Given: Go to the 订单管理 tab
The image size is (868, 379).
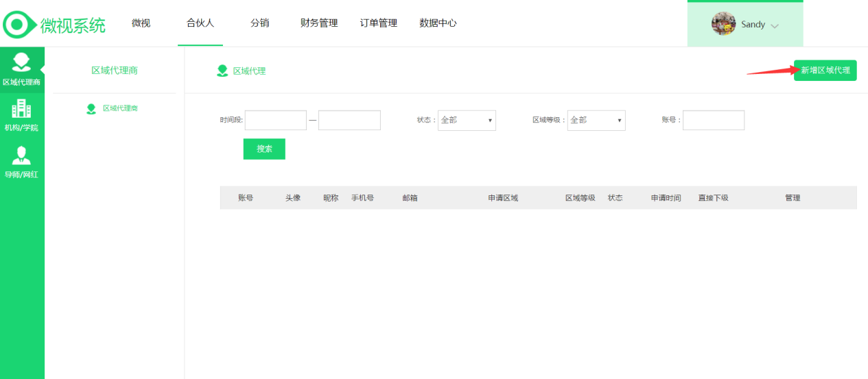Looking at the screenshot, I should [x=379, y=23].
